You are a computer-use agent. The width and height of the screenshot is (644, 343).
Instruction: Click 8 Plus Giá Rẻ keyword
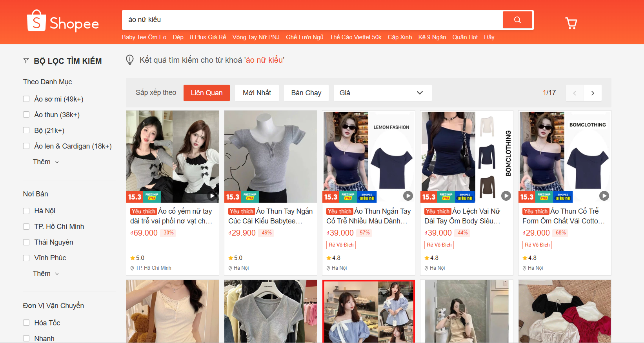click(x=208, y=37)
